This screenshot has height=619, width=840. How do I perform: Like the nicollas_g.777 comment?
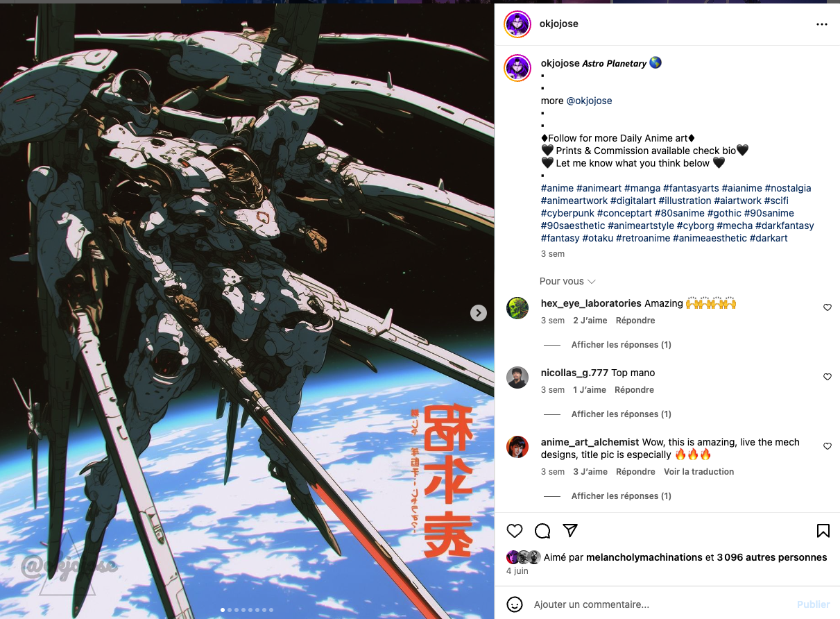(828, 377)
